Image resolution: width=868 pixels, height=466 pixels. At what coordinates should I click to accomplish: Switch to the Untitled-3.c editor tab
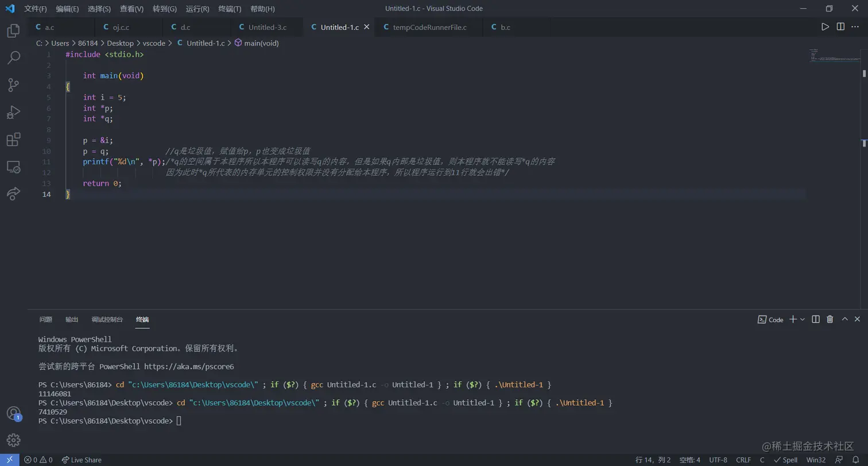click(267, 27)
